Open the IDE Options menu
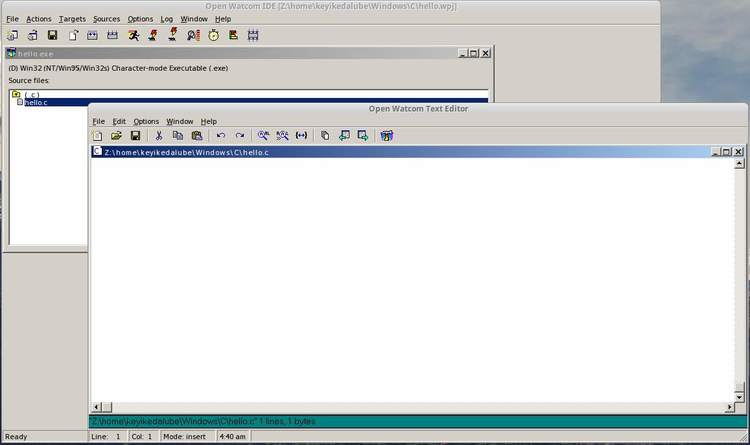Viewport: 750px width, 445px height. pyautogui.click(x=140, y=19)
